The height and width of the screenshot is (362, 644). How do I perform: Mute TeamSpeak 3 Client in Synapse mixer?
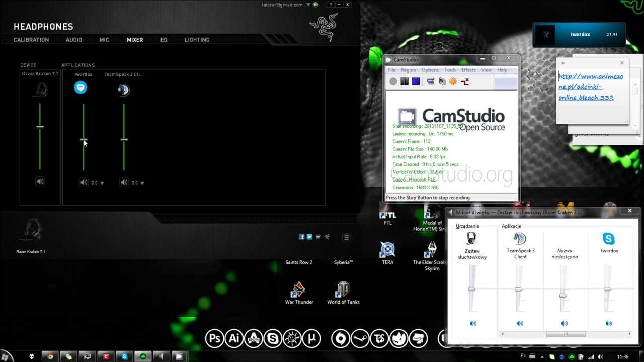[x=124, y=183]
